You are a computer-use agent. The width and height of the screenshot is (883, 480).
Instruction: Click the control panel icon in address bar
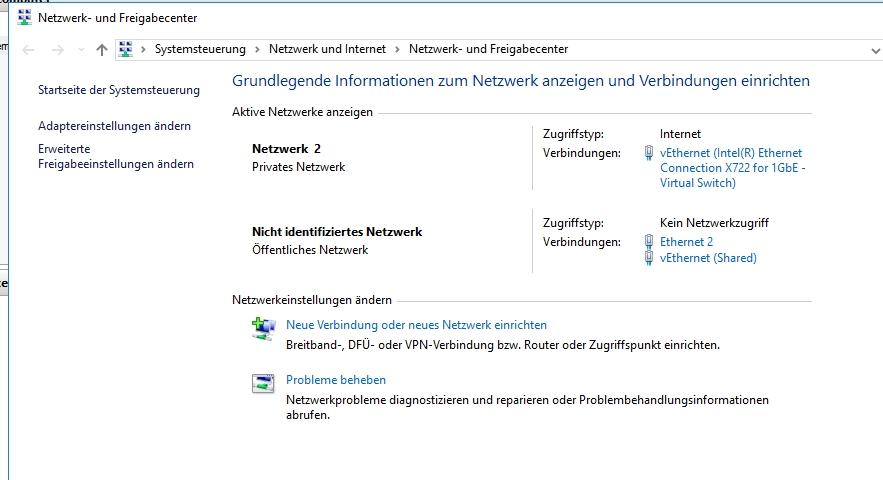tap(126, 49)
